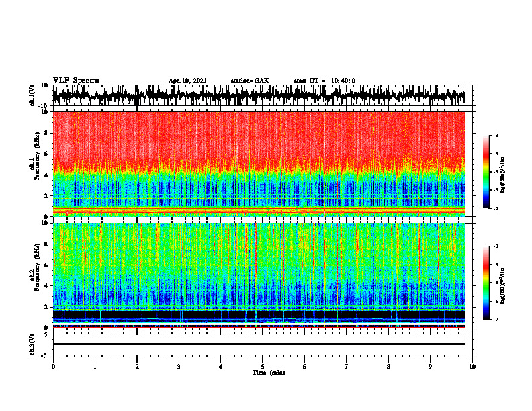This screenshot has height=411, width=532.
Task: Click the dark band below 2 kHz in ch.2
Action: tap(259, 314)
